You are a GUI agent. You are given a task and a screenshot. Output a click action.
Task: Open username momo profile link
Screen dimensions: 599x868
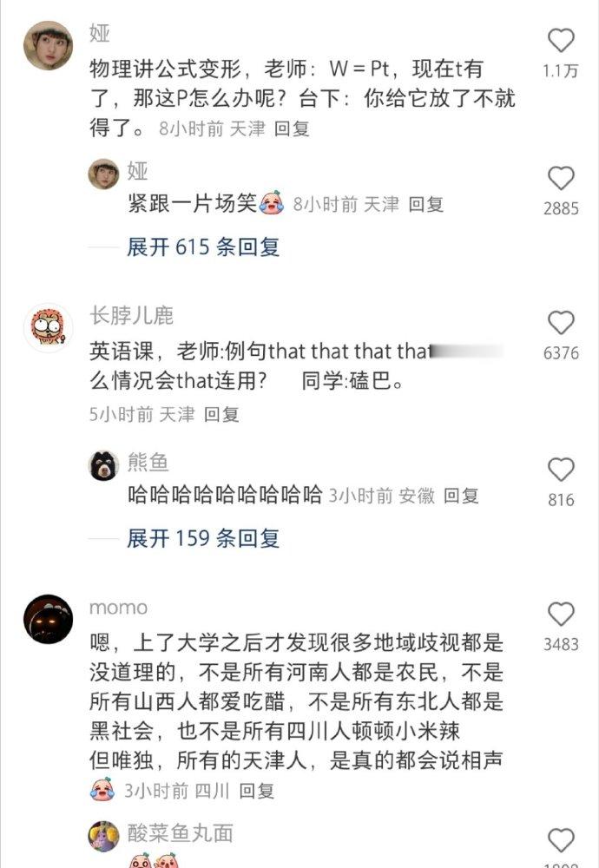tap(118, 608)
